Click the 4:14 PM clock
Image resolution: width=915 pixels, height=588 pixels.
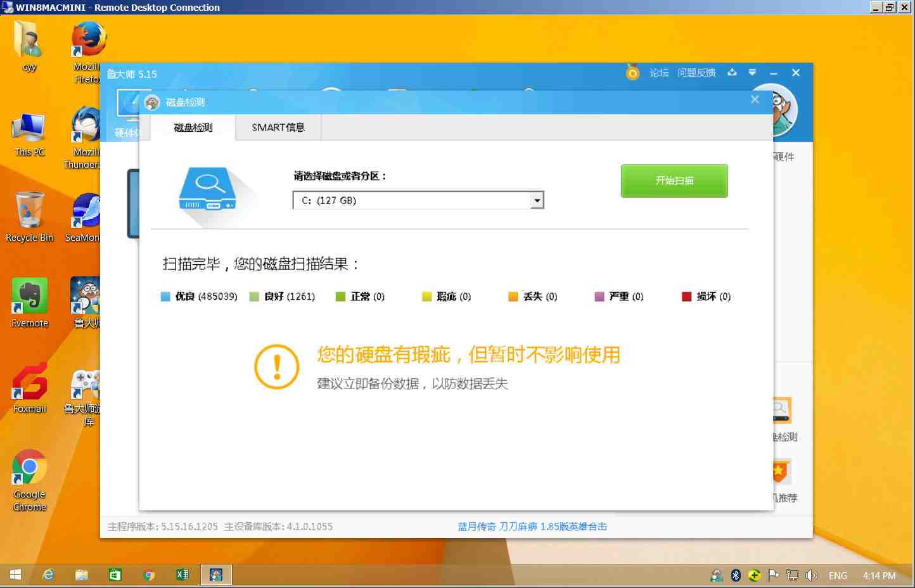click(x=879, y=575)
